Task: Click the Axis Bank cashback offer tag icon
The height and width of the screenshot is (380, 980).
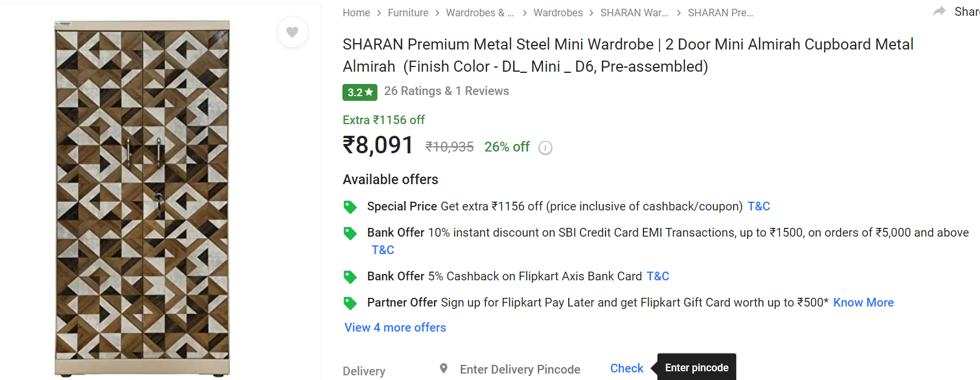Action: tap(350, 277)
